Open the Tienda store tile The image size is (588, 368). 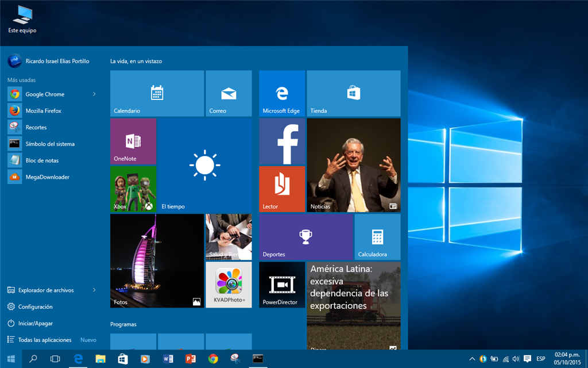354,93
